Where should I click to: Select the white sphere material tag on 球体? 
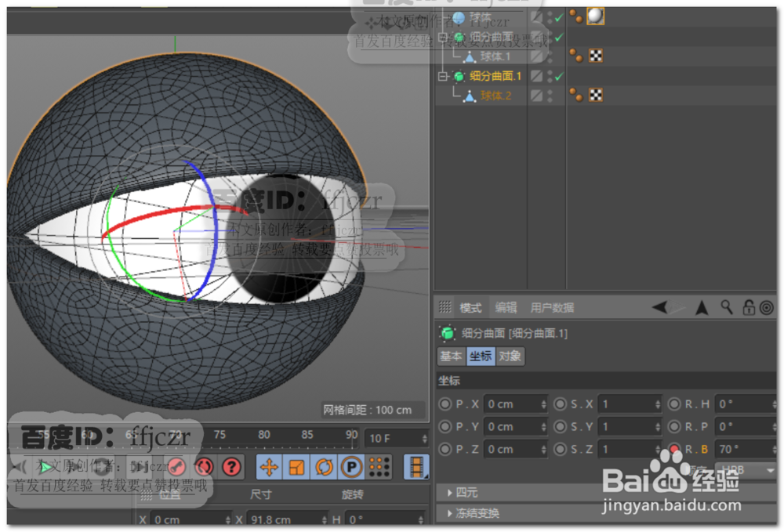pos(595,16)
